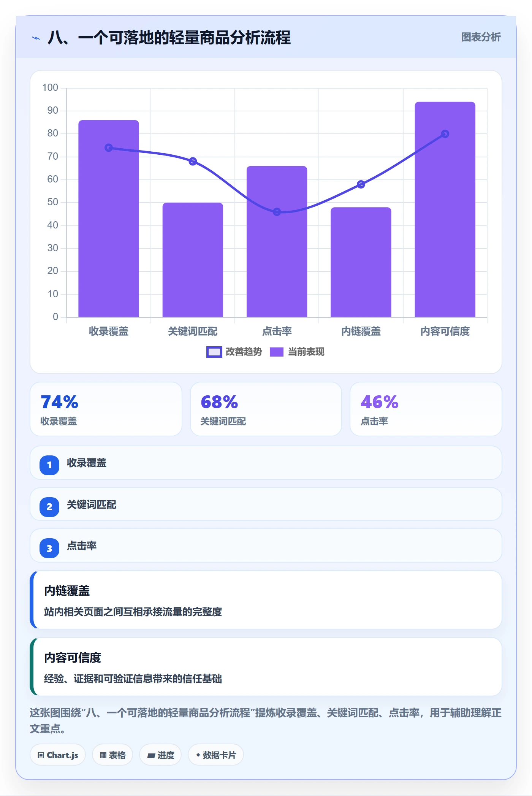
Task: Click the 68% stat value
Action: point(219,402)
